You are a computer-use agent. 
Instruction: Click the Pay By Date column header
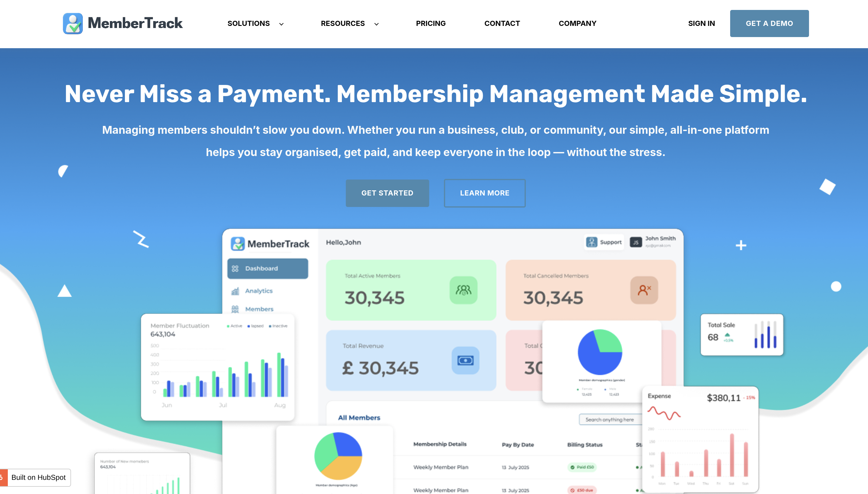[x=518, y=445]
